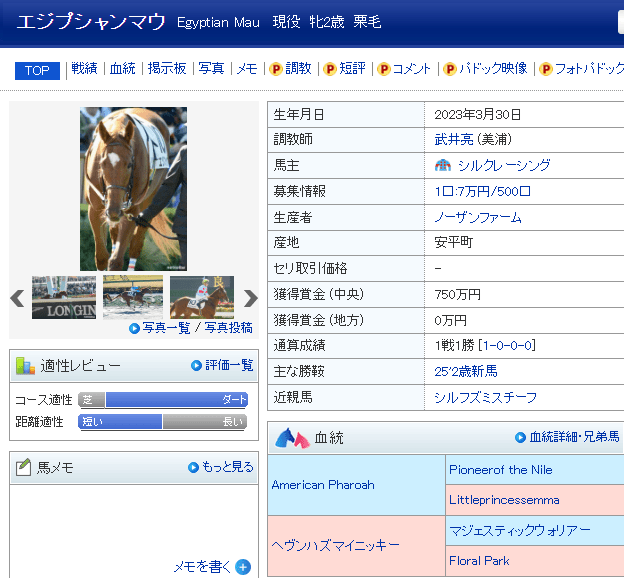624x578 pixels.
Task: Open the 写真一覧 photo list link
Action: [x=166, y=328]
